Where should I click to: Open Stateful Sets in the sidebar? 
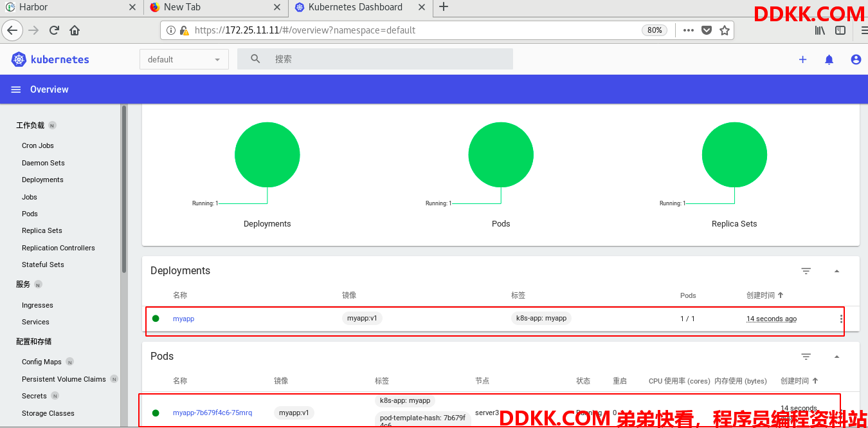pyautogui.click(x=43, y=265)
